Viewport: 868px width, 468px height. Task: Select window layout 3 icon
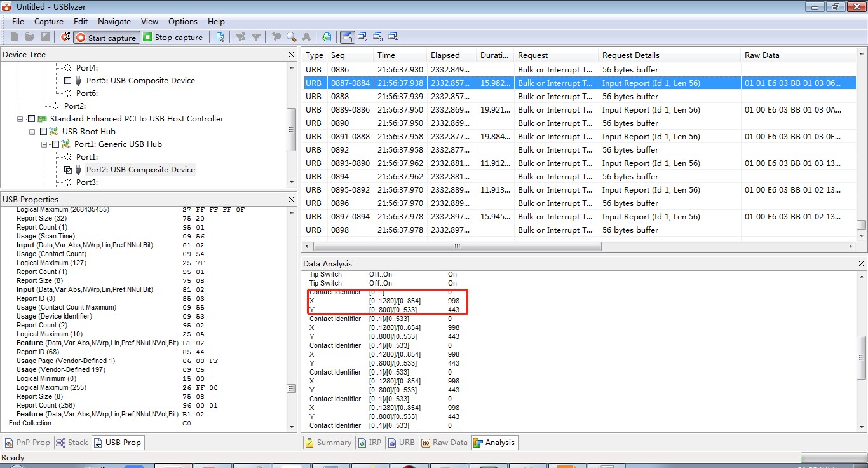[x=378, y=37]
